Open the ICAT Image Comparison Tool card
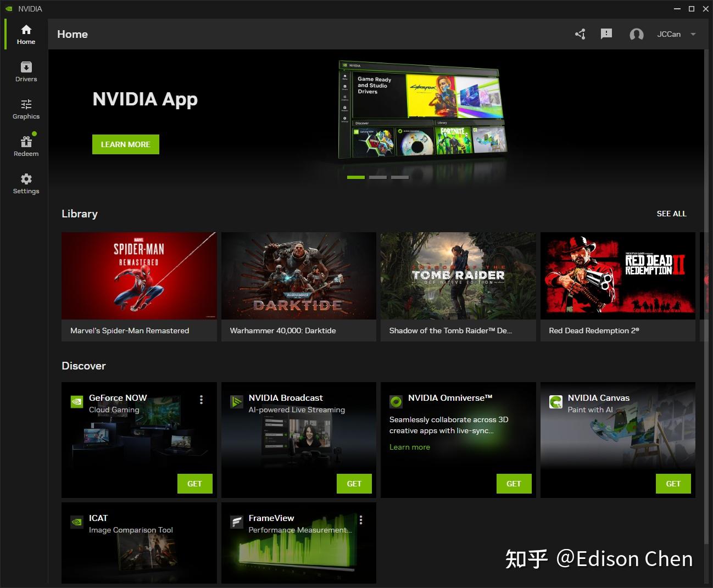Screen dimensions: 713x588 [138, 543]
